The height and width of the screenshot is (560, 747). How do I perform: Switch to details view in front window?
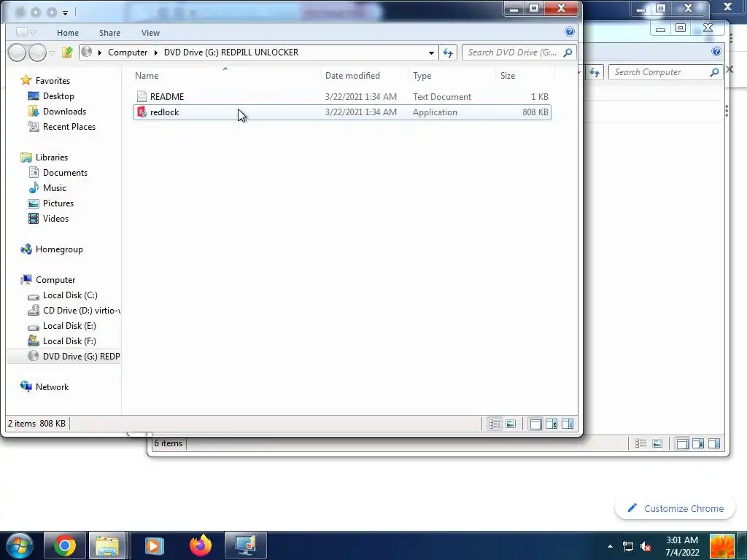click(495, 424)
